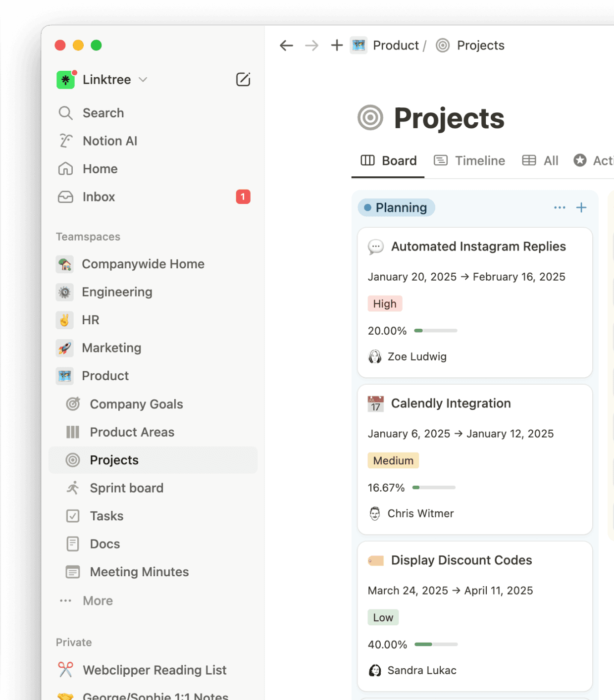Click Product in the breadcrumb trail
The width and height of the screenshot is (614, 700).
coord(396,45)
